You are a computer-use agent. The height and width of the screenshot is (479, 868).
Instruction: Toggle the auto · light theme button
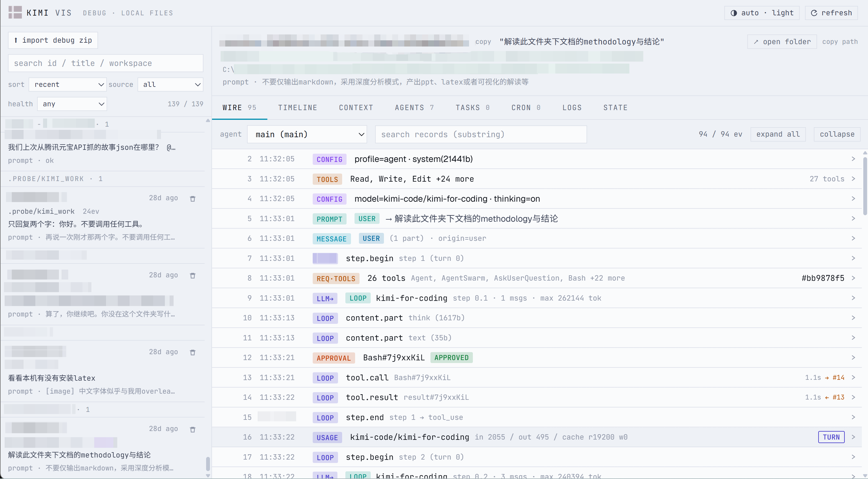761,13
